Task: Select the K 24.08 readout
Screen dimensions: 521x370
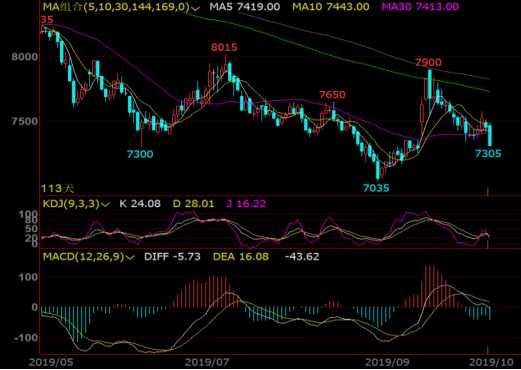Action: coord(140,203)
